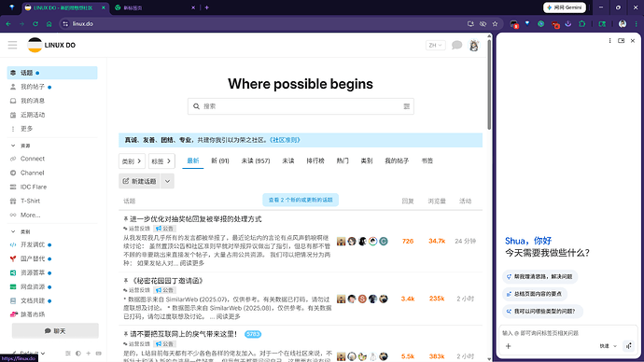644x362 pixels.
Task: Click keyboard shortcuts icon in sidebar footer
Action: pos(99,353)
